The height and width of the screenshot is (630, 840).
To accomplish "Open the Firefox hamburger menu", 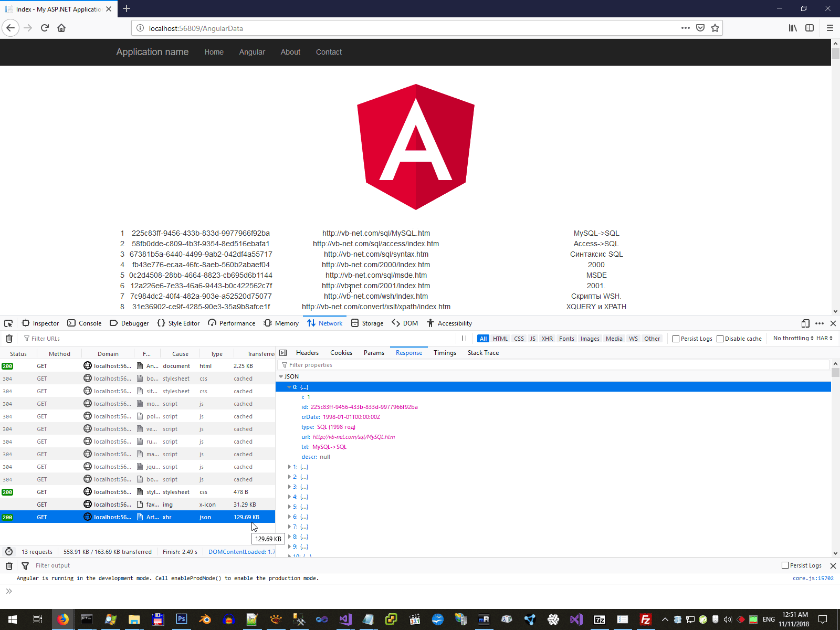I will (830, 28).
